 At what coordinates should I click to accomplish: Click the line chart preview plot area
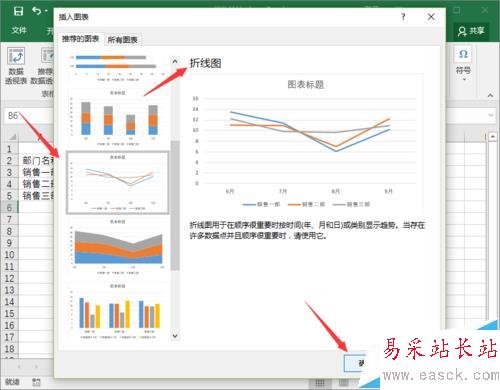309,141
